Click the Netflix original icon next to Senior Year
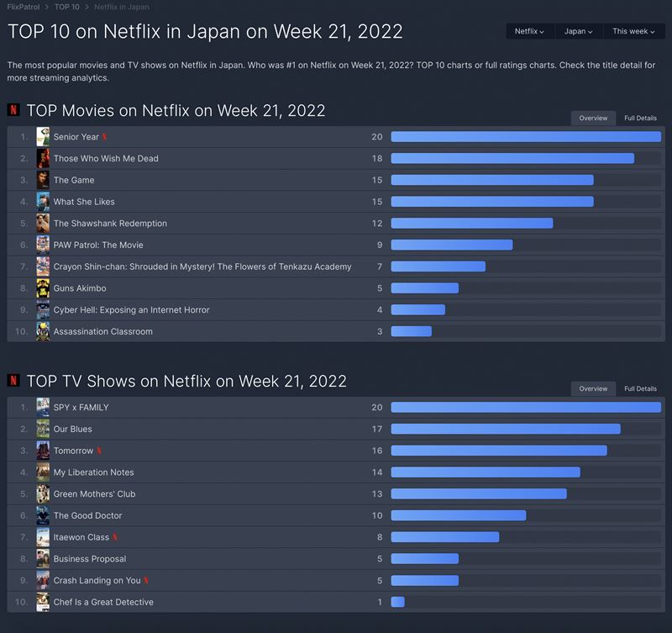This screenshot has height=633, width=672. [105, 137]
